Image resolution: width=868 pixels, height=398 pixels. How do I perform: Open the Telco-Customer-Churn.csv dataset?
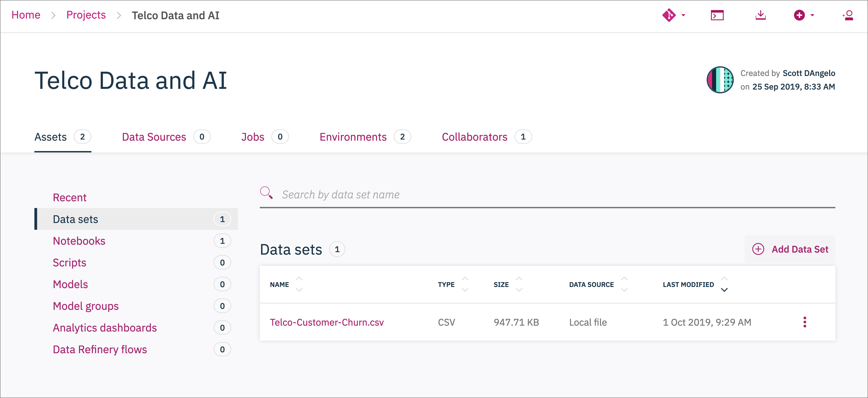coord(327,322)
